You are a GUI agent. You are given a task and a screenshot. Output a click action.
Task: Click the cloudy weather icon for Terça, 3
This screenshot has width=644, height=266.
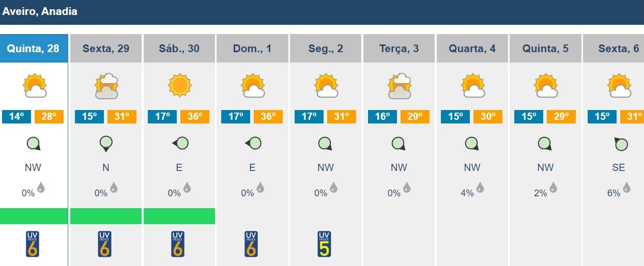point(400,86)
